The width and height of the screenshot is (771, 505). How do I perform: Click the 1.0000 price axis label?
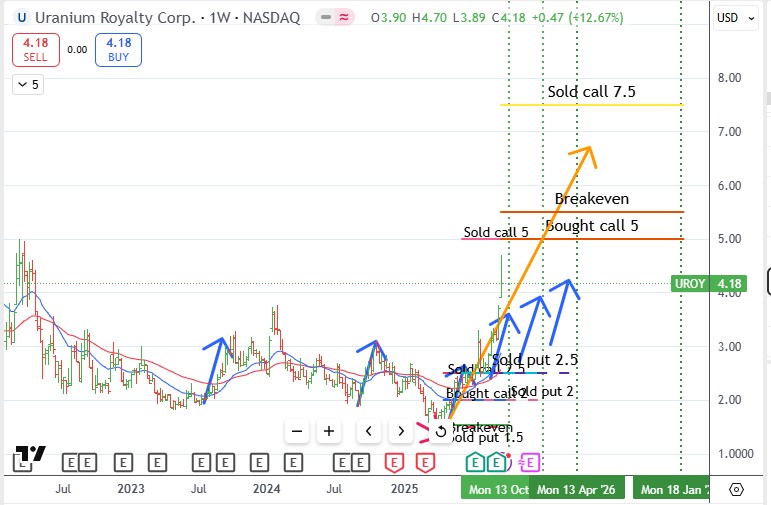click(736, 454)
